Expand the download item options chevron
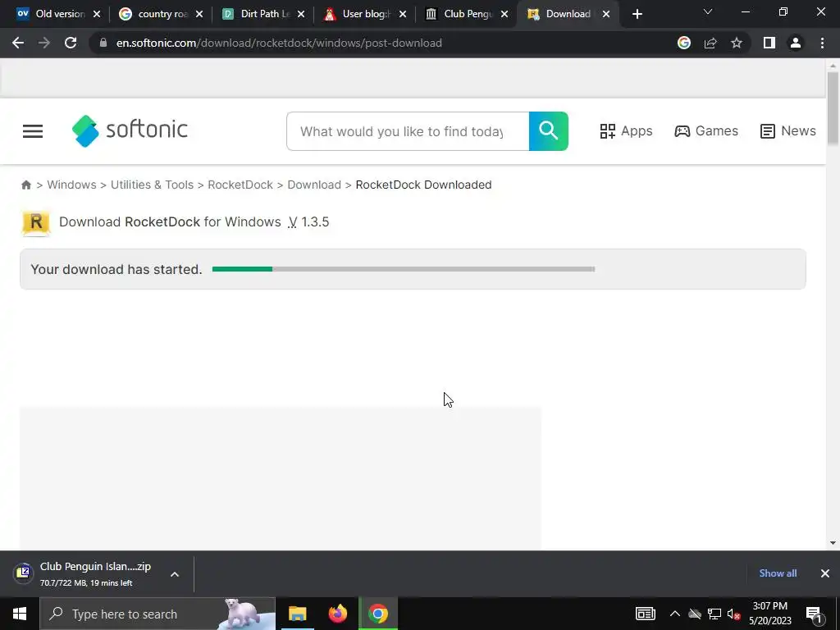Viewport: 840px width, 630px height. tap(175, 573)
